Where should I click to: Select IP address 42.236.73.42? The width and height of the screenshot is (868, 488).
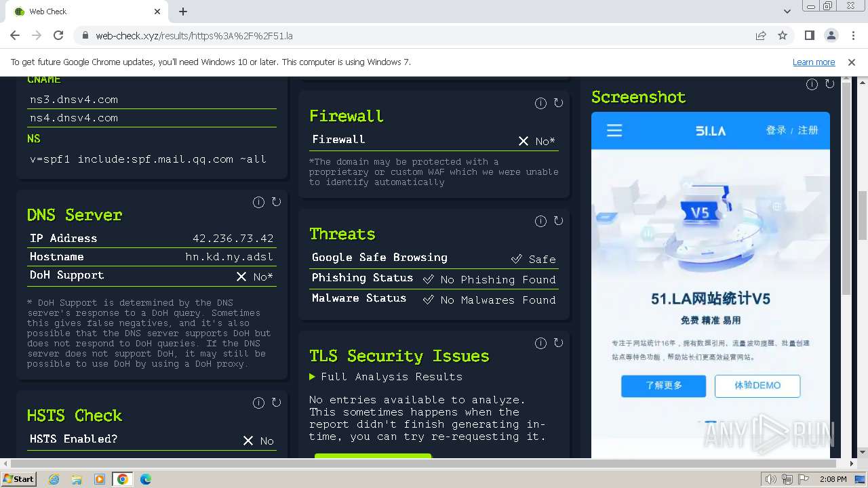pyautogui.click(x=233, y=239)
